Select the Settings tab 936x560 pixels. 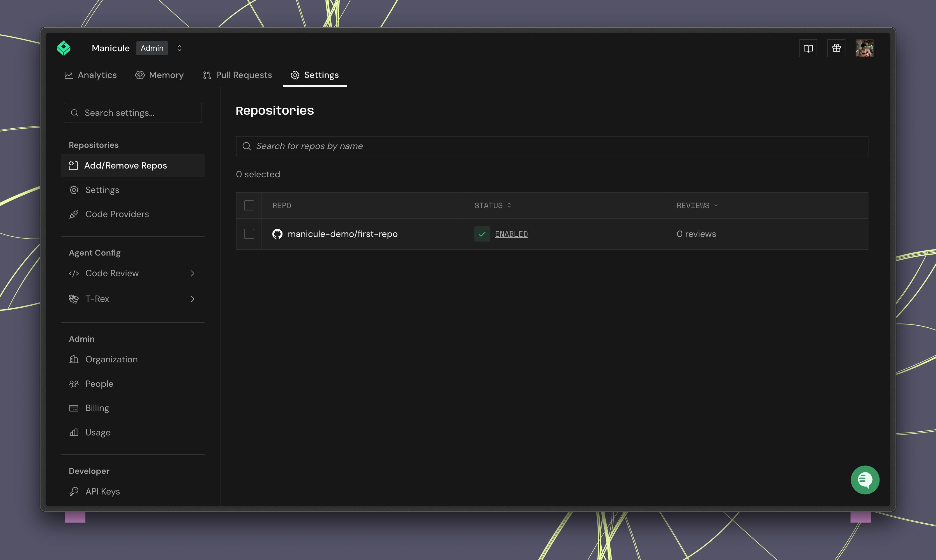315,75
